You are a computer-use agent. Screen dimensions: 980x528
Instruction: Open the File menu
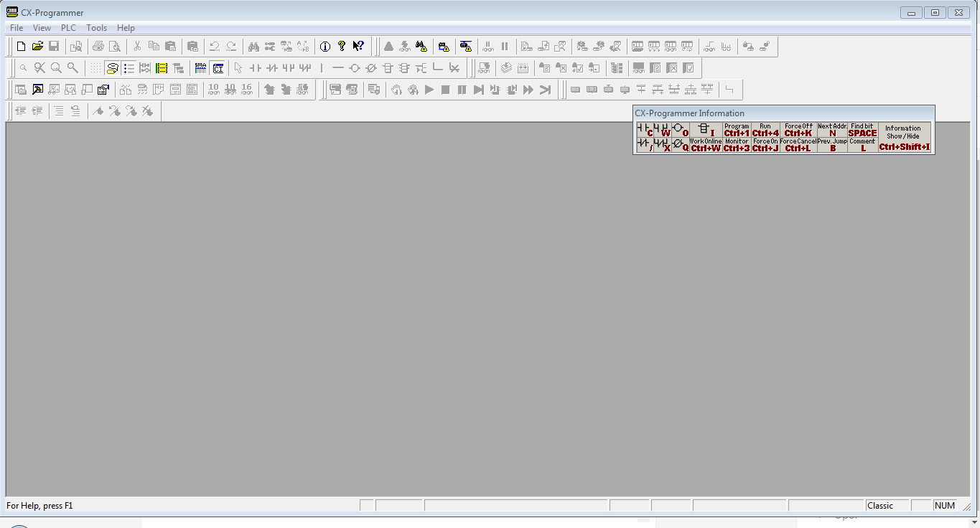coord(17,28)
